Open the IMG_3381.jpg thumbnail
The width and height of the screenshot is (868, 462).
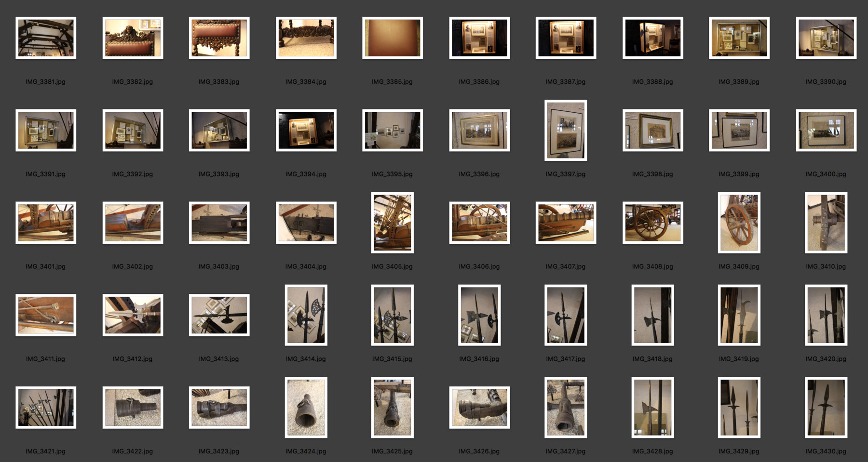coord(46,38)
